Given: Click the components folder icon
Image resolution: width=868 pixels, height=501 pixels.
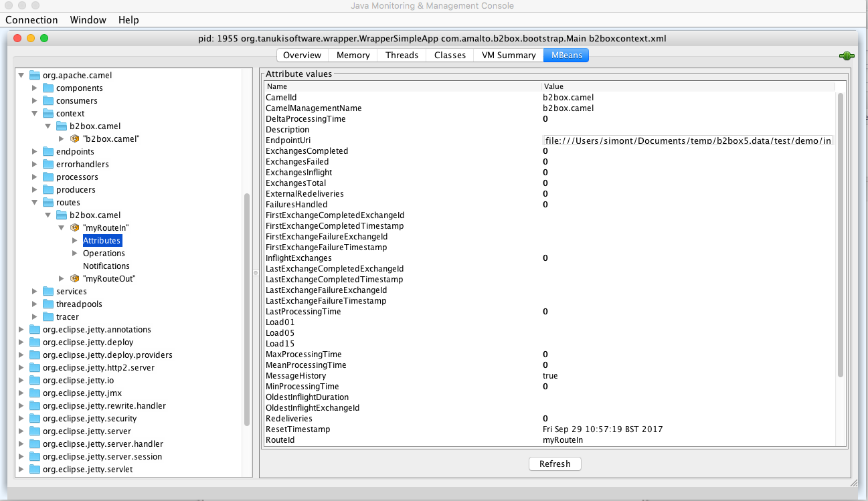Looking at the screenshot, I should [48, 88].
